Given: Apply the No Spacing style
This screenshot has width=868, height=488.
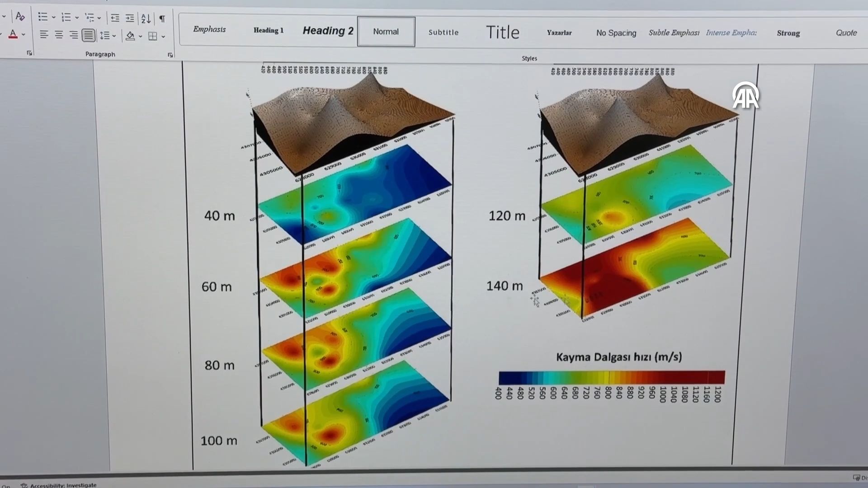Looking at the screenshot, I should click(616, 33).
